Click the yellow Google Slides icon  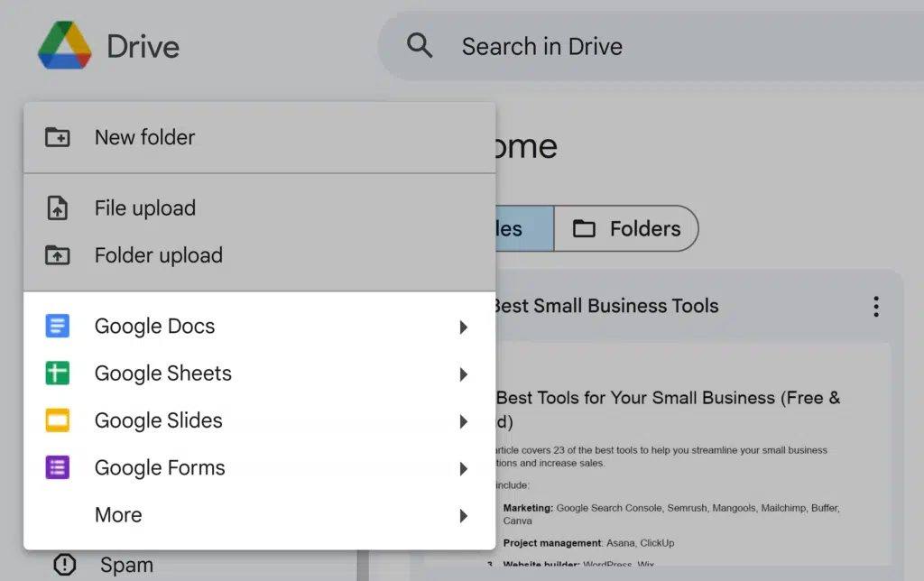(58, 420)
